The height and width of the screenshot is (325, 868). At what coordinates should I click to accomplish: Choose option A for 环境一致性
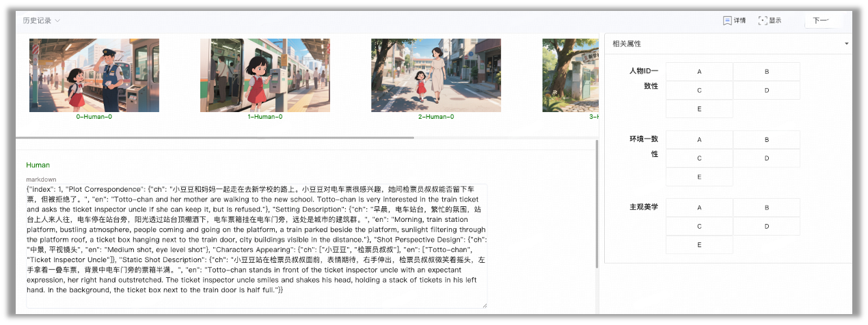pos(699,139)
